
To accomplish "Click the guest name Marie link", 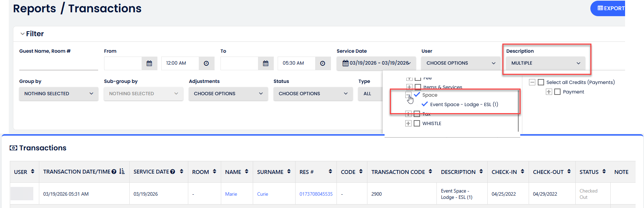I will pyautogui.click(x=231, y=194).
